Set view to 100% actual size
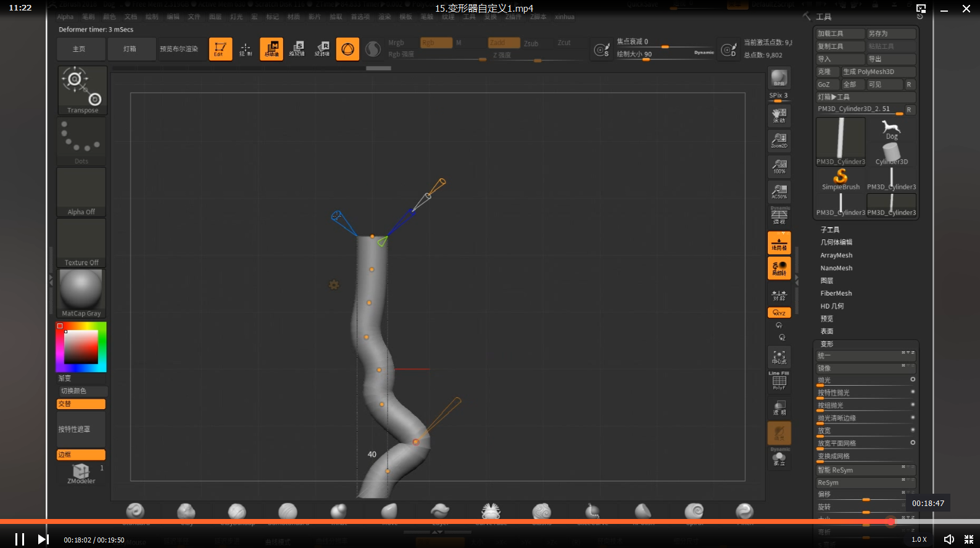This screenshot has height=548, width=980. click(x=779, y=166)
